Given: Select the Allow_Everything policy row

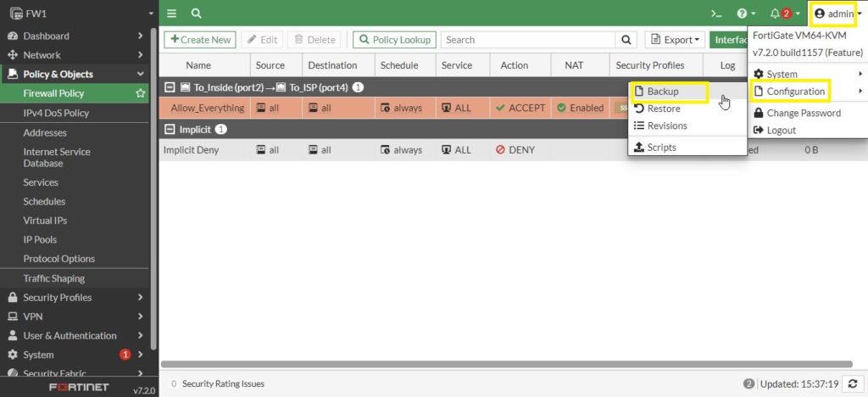Looking at the screenshot, I should pos(208,108).
